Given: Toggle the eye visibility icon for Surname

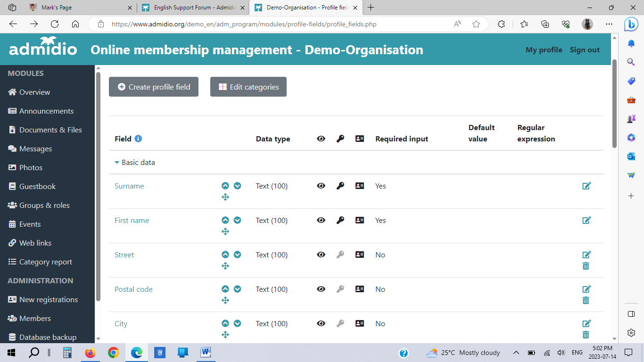Looking at the screenshot, I should pos(321,186).
